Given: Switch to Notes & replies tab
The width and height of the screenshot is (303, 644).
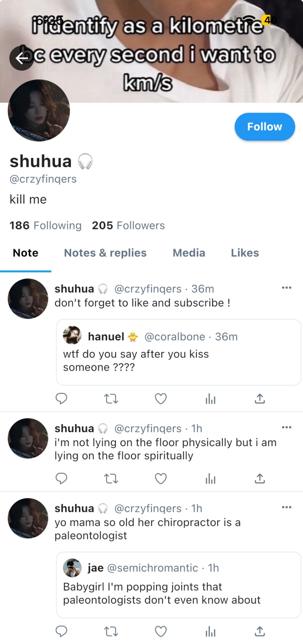Looking at the screenshot, I should point(105,253).
